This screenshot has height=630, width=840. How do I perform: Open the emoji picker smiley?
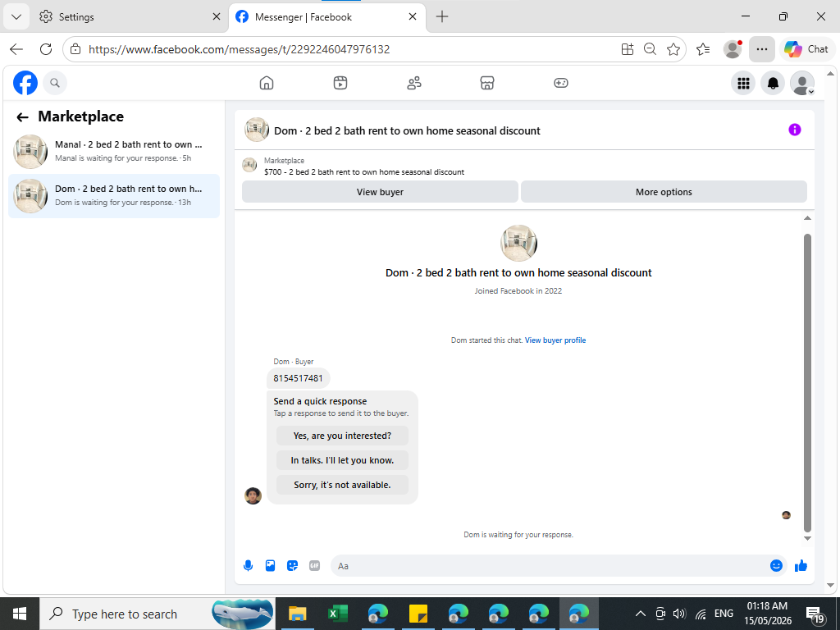click(x=776, y=566)
